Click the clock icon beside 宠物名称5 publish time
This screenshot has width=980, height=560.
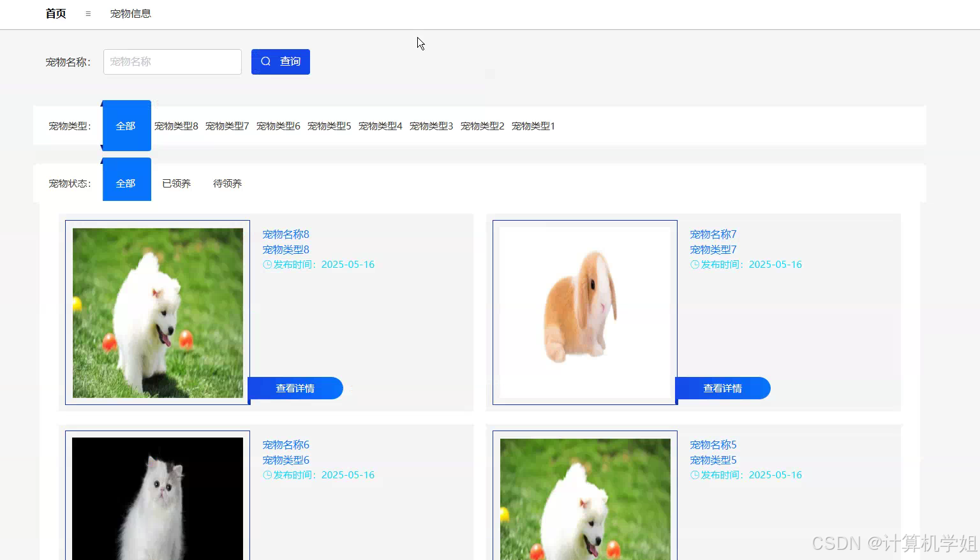695,475
